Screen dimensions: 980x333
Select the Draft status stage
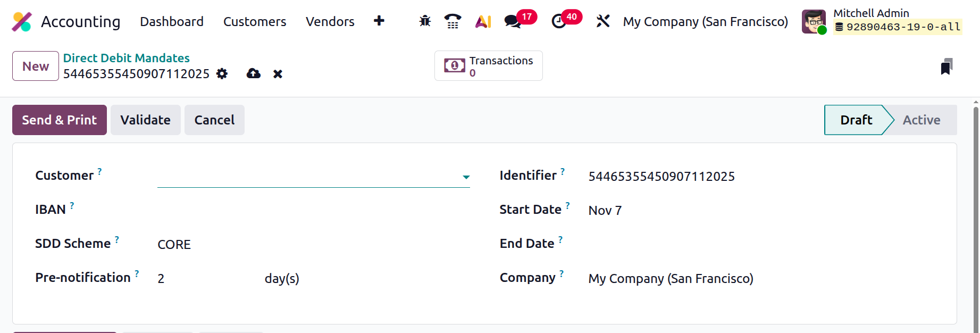pyautogui.click(x=856, y=120)
